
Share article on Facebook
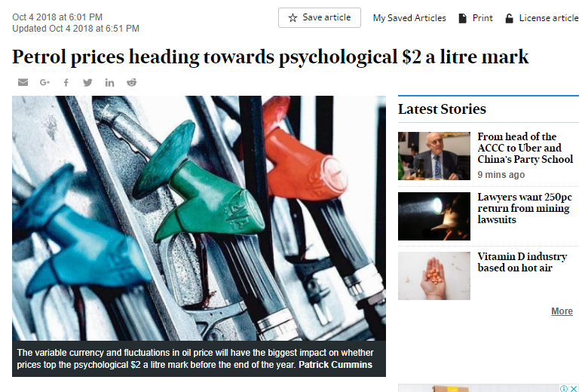pyautogui.click(x=66, y=82)
